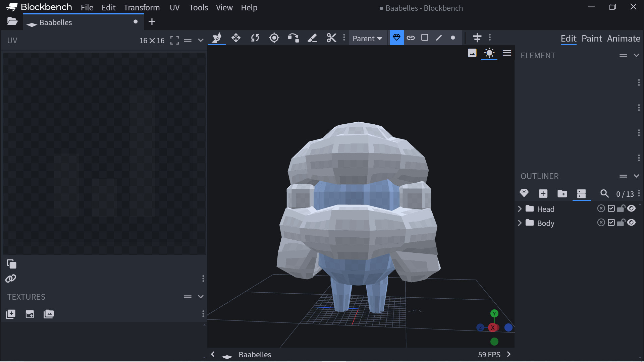The height and width of the screenshot is (362, 644).
Task: Toggle Head group export checkbox
Action: point(611,208)
